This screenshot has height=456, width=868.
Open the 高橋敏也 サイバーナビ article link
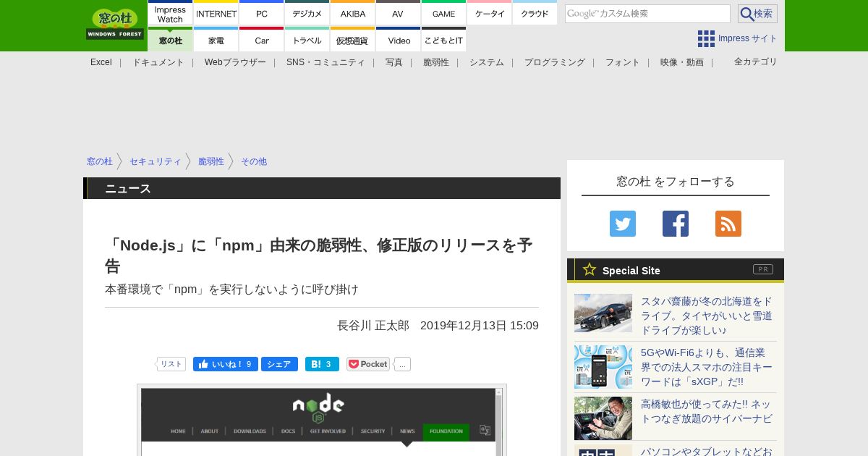[x=706, y=411]
